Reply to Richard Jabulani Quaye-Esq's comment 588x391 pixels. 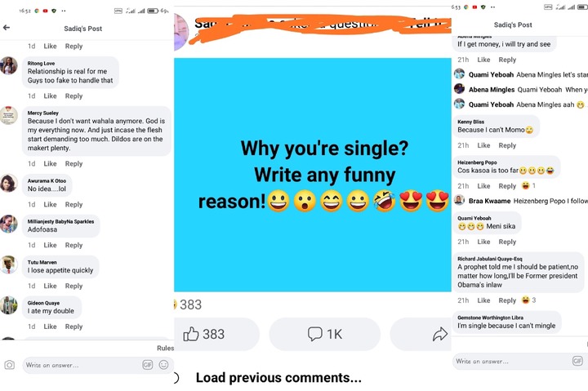[507, 300]
